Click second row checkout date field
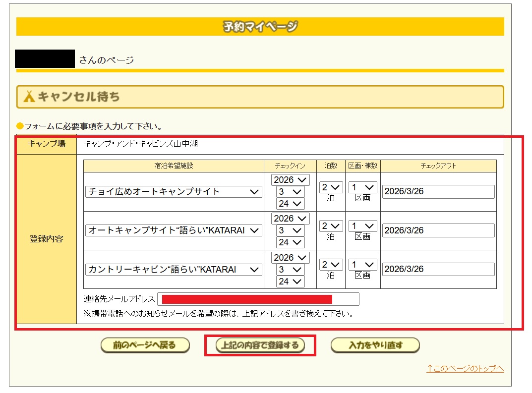The height and width of the screenshot is (393, 532). pos(438,230)
